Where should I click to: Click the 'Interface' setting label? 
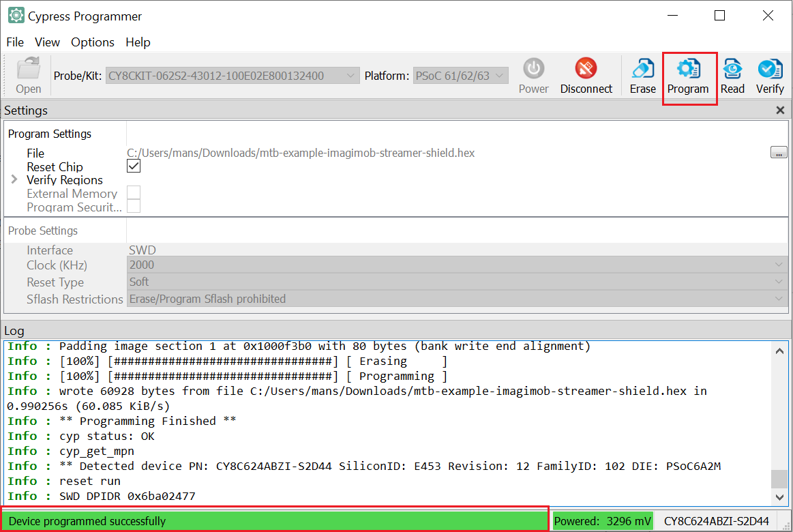click(x=50, y=250)
